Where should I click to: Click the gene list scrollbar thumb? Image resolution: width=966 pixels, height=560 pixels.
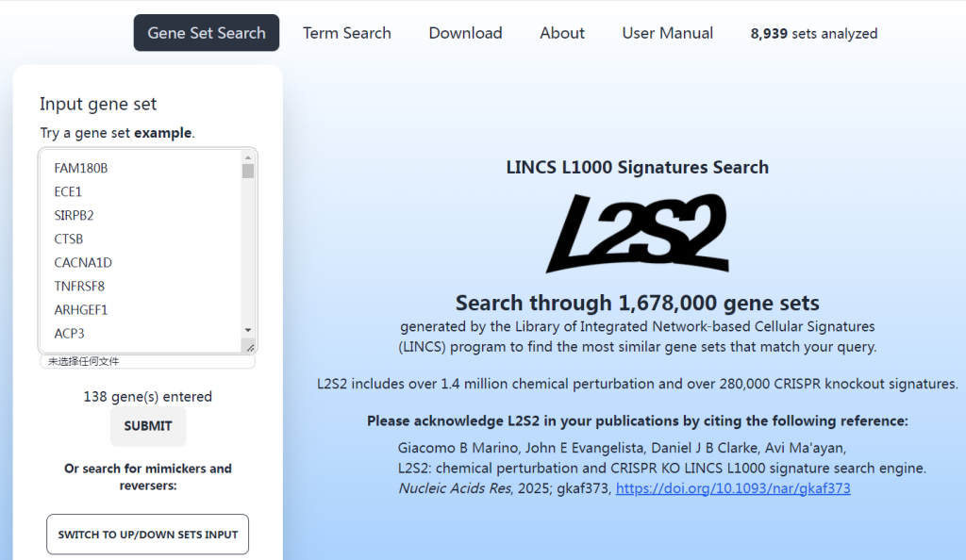248,171
